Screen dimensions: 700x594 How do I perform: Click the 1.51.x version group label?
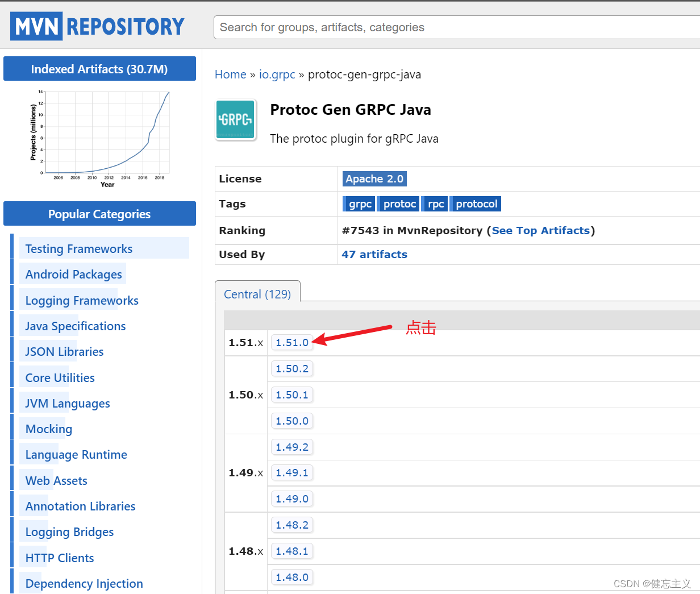245,343
